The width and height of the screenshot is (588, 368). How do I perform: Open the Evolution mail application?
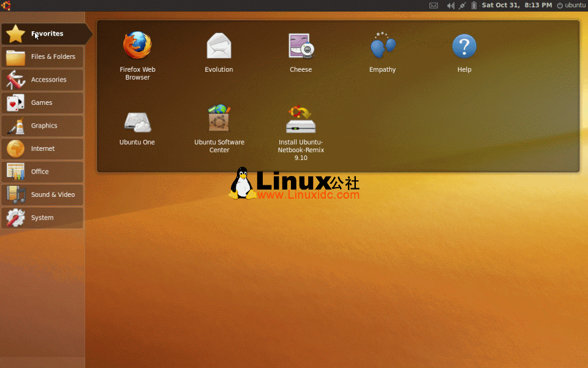[219, 46]
